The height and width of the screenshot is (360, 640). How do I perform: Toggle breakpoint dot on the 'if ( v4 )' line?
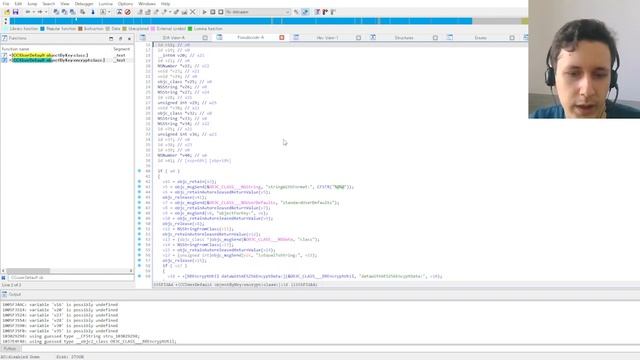pyautogui.click(x=139, y=171)
